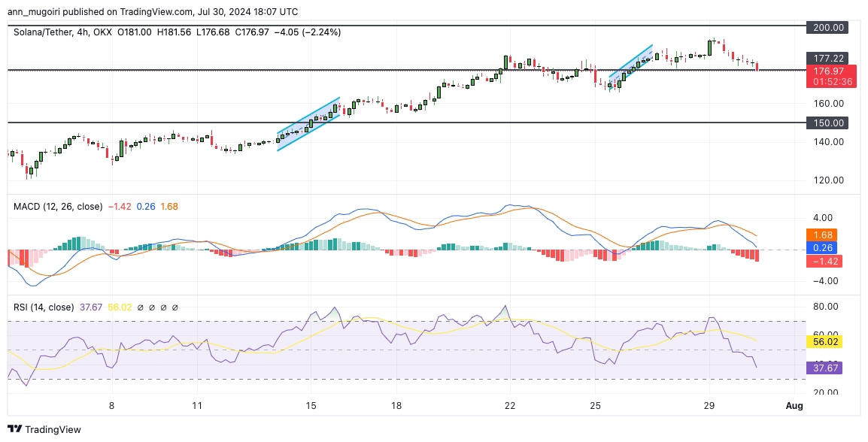Image resolution: width=868 pixels, height=442 pixels.
Task: Open the Solana/Tether symbol title
Action: (45, 32)
